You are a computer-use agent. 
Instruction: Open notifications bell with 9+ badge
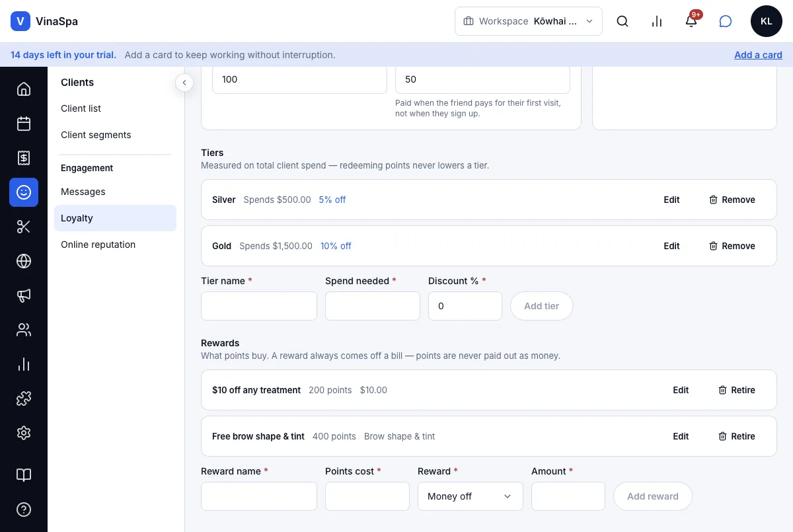691,21
